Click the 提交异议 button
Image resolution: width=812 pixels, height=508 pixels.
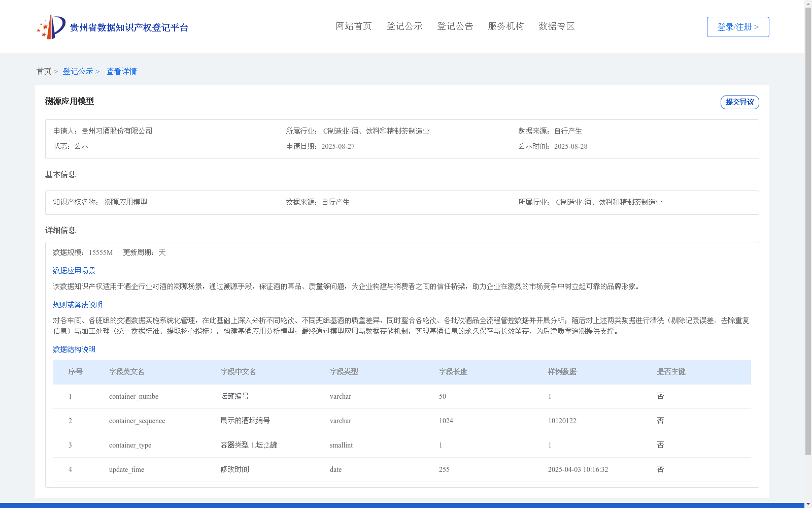pyautogui.click(x=739, y=102)
